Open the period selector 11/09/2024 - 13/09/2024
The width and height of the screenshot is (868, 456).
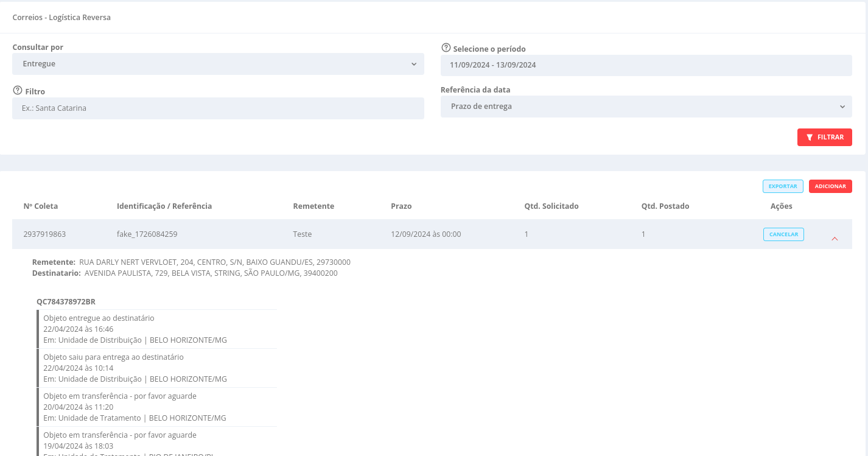point(646,65)
